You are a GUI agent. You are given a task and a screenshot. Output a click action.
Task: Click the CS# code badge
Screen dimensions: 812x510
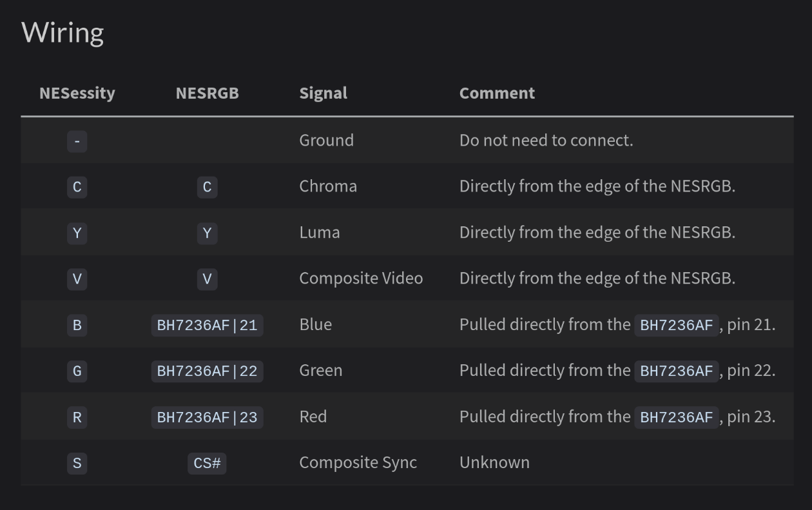point(207,464)
